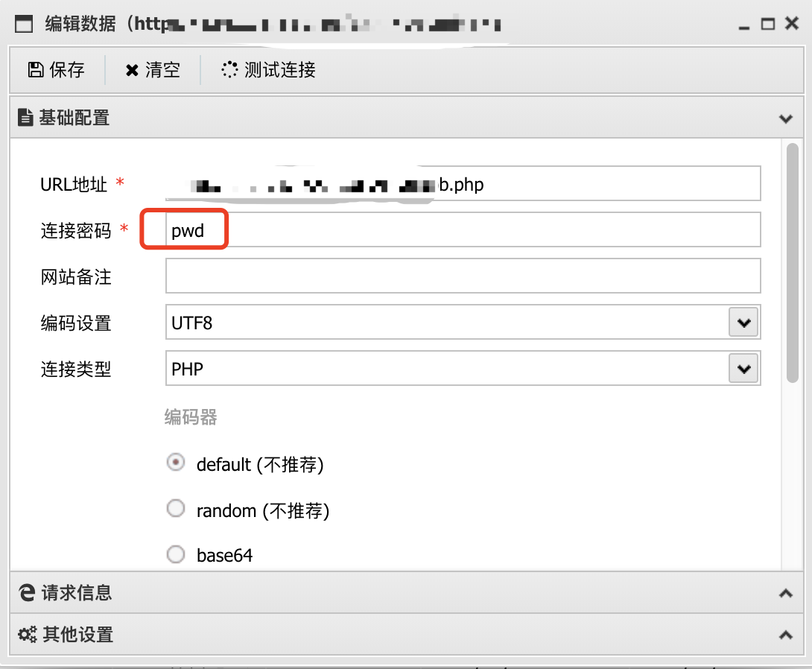Click the vertical scrollbar thumb
The width and height of the screenshot is (812, 669).
click(x=793, y=262)
